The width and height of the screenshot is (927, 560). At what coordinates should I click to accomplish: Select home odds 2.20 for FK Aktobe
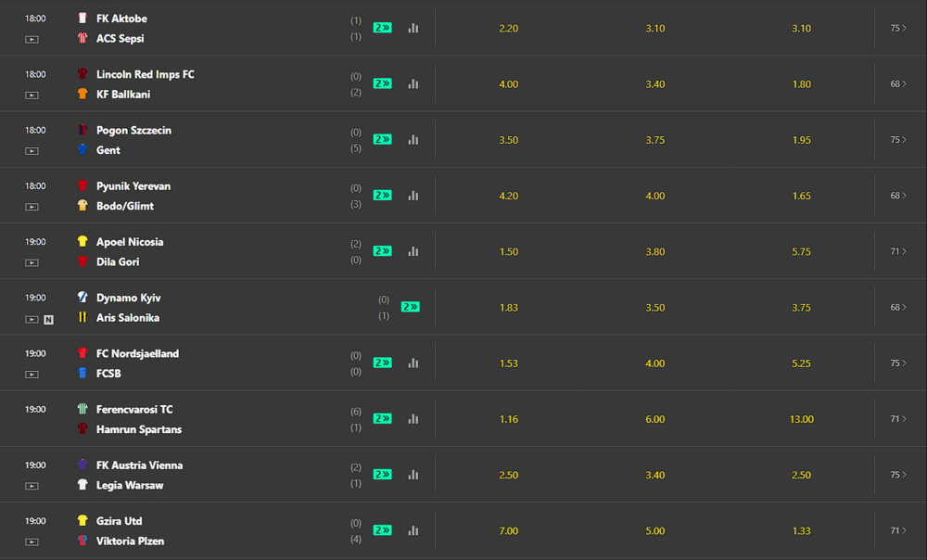(508, 29)
